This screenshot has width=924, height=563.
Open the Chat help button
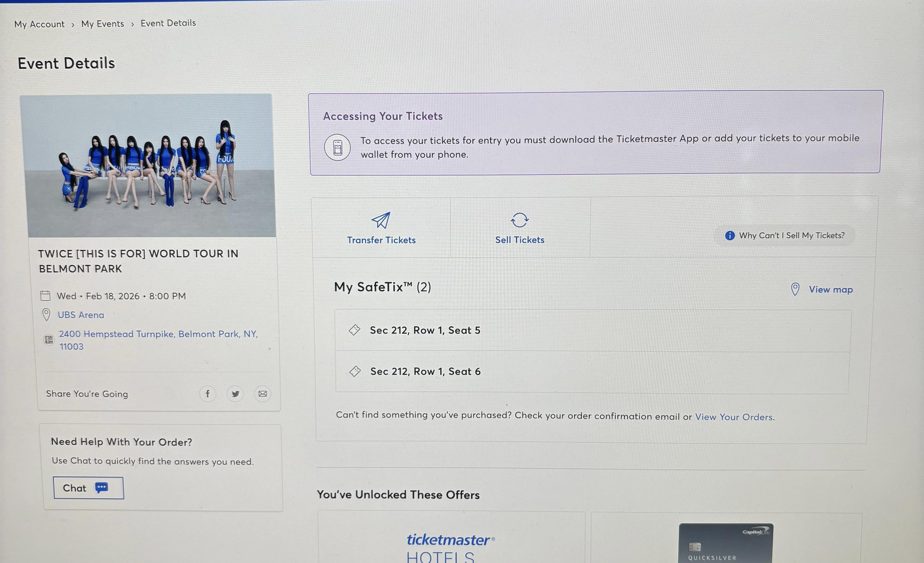pos(89,488)
